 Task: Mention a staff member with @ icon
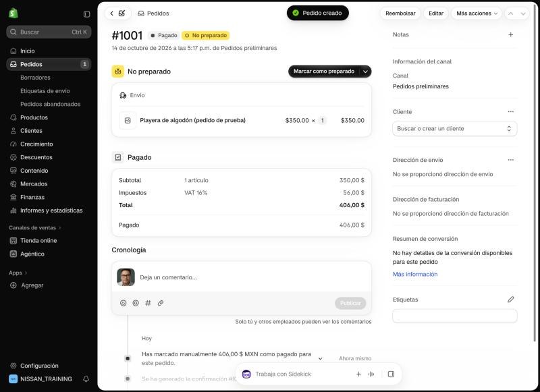coord(136,303)
